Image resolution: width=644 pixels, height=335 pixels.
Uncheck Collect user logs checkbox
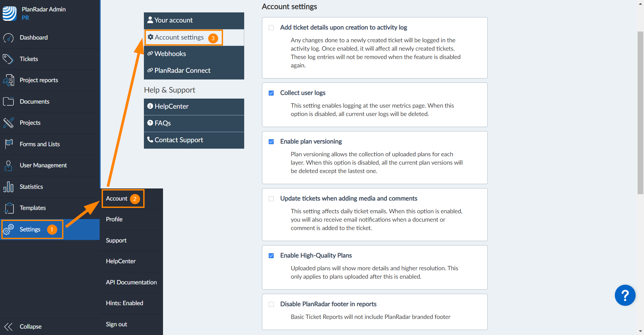(x=271, y=93)
